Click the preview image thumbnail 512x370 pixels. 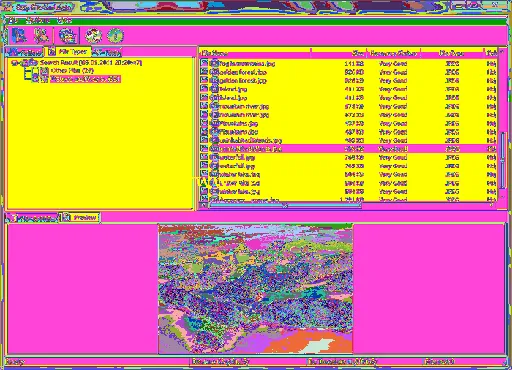[256, 289]
